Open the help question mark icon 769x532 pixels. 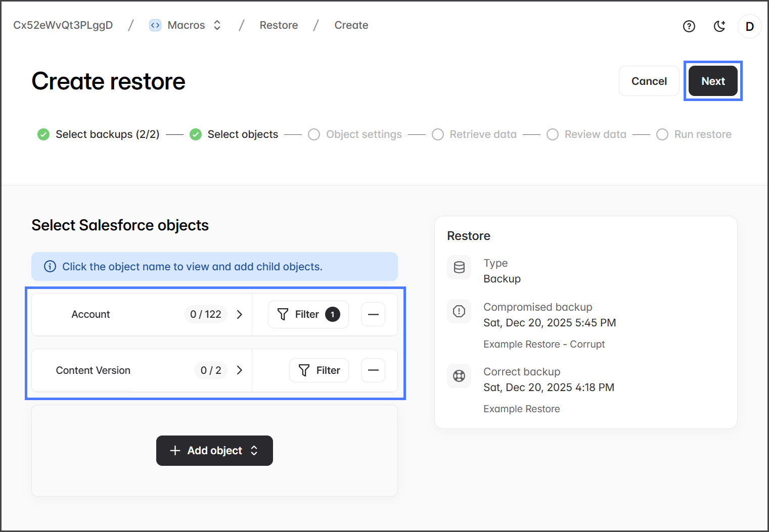(x=689, y=26)
